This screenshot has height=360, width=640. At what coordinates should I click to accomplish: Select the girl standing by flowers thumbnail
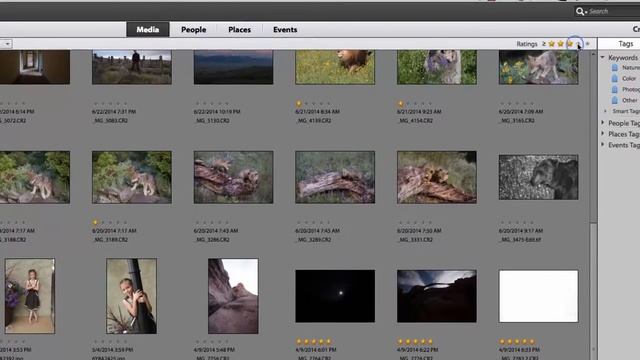30,296
